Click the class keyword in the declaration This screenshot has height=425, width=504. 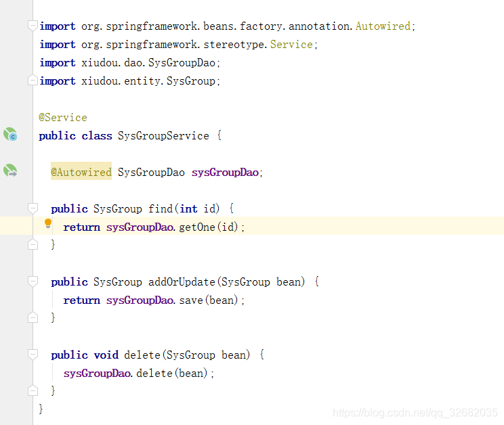click(97, 136)
